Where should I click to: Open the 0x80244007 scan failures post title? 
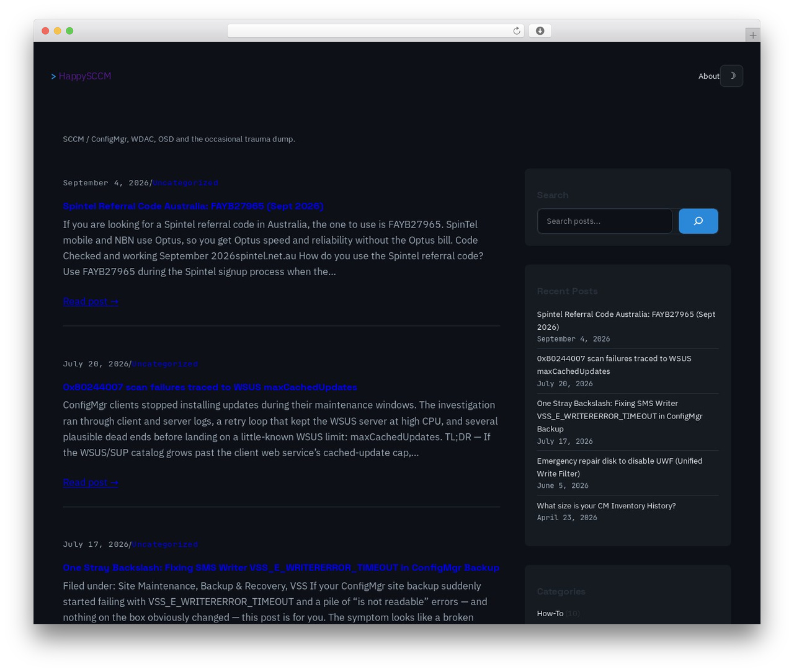[210, 387]
